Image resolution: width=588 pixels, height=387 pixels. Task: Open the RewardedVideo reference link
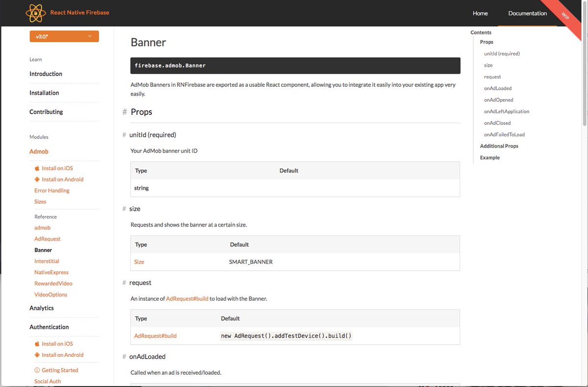(52, 284)
